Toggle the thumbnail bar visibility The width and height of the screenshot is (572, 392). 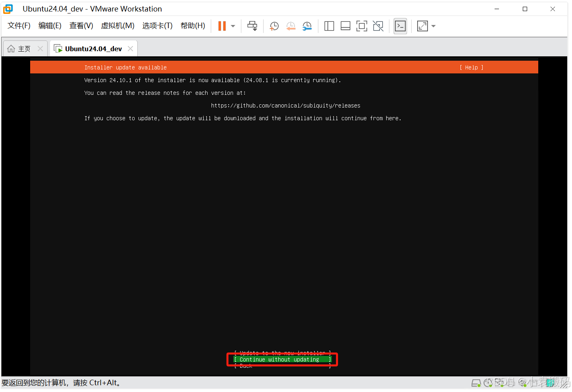point(345,26)
